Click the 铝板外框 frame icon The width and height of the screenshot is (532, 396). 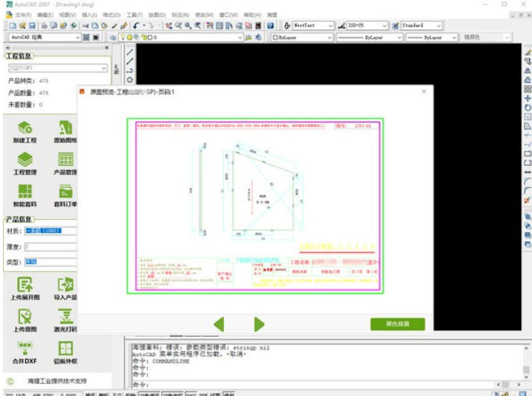tap(66, 349)
